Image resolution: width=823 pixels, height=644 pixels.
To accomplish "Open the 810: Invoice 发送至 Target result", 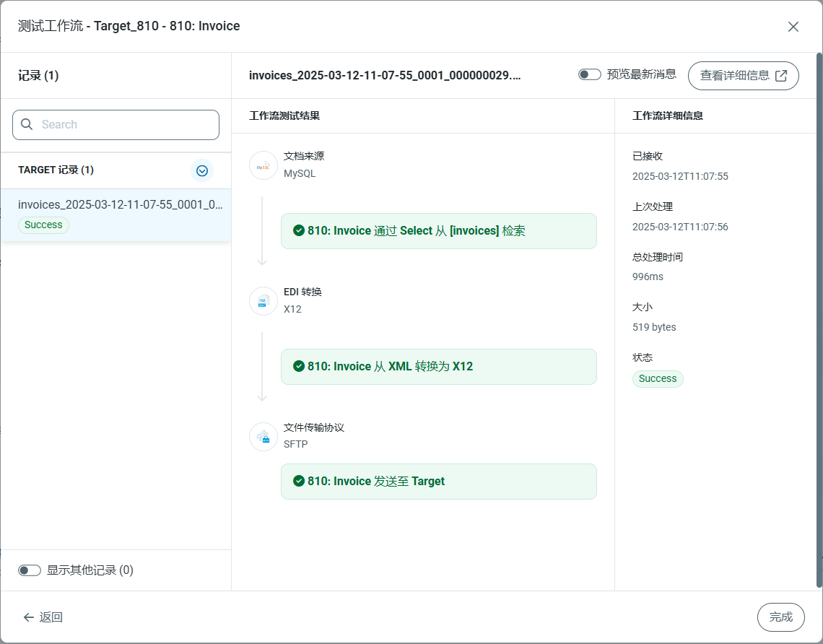I will point(438,481).
